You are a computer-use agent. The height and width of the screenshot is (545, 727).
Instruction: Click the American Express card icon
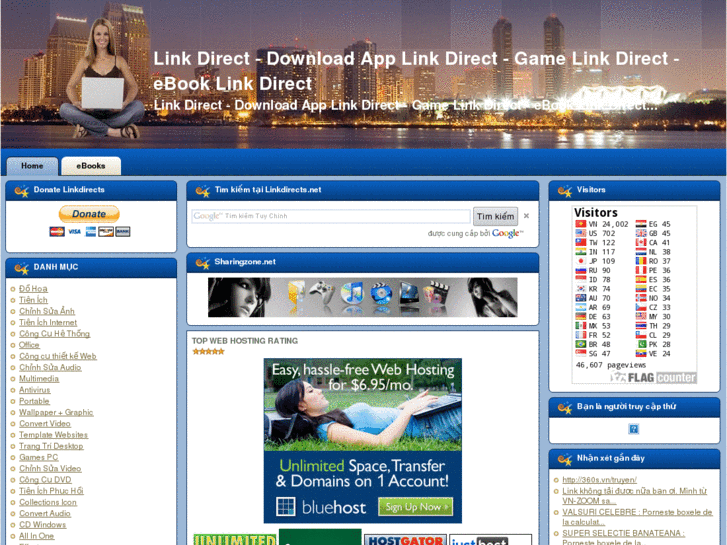91,231
